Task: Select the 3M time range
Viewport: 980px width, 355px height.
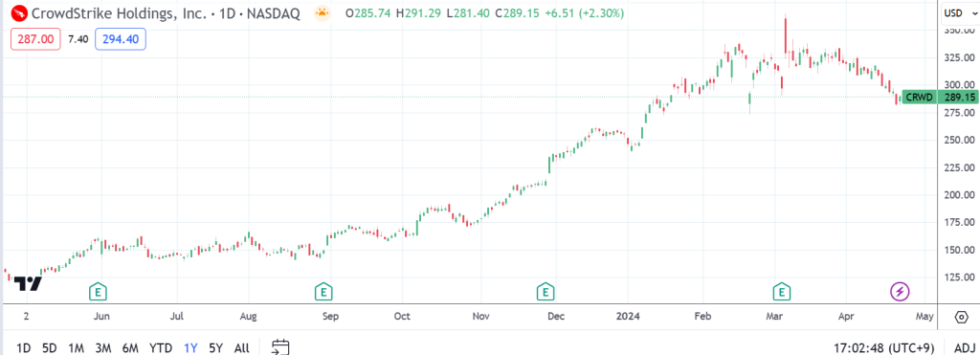Action: 103,348
